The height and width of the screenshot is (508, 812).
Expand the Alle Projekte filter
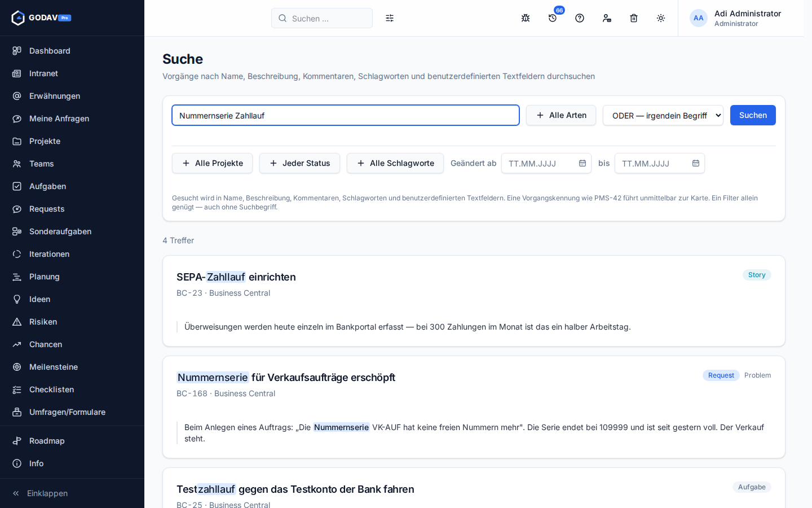coord(212,163)
